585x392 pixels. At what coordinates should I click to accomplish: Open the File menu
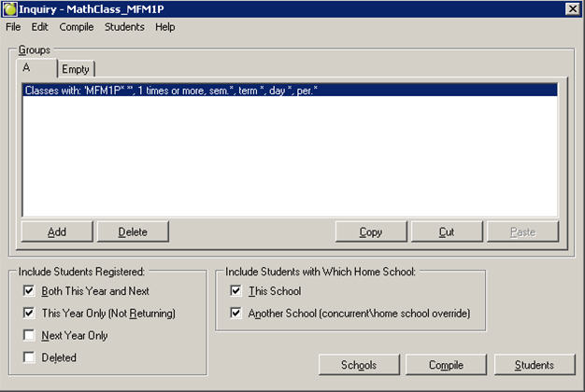pyautogui.click(x=14, y=27)
